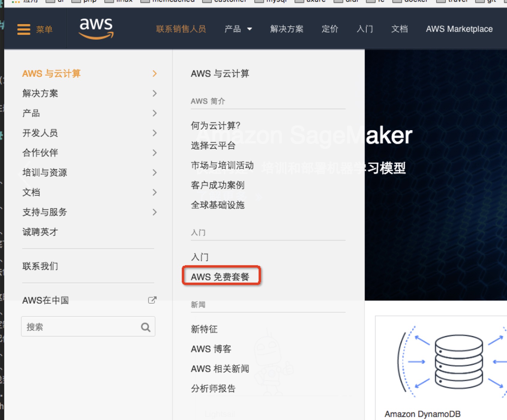Open the 诚聘英才 menu entry
507x420 pixels.
(40, 232)
